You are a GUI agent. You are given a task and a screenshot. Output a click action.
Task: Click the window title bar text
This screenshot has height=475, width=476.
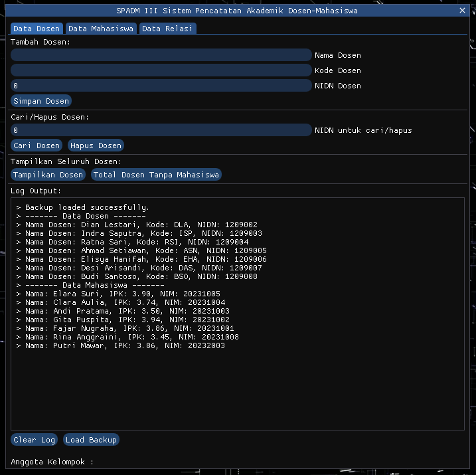[237, 11]
